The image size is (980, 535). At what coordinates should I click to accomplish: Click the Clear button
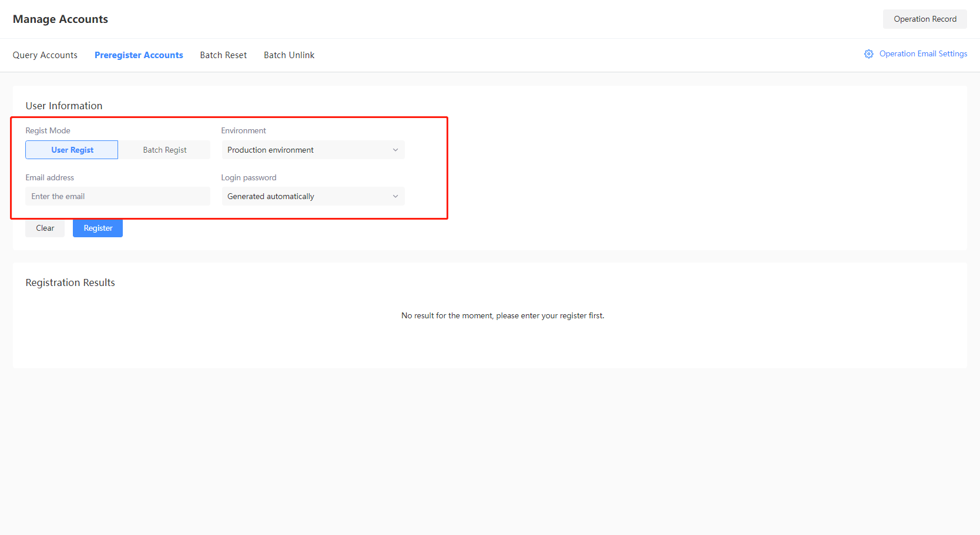[45, 228]
